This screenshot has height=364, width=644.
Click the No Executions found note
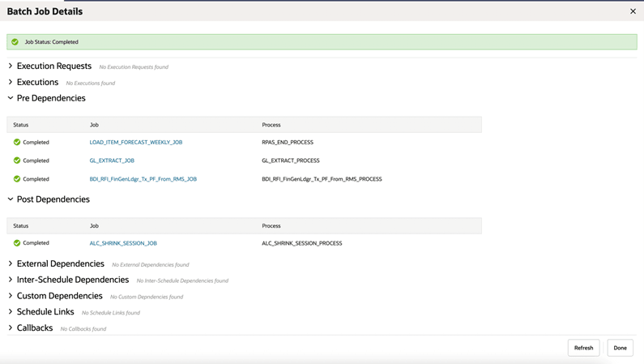pyautogui.click(x=91, y=83)
